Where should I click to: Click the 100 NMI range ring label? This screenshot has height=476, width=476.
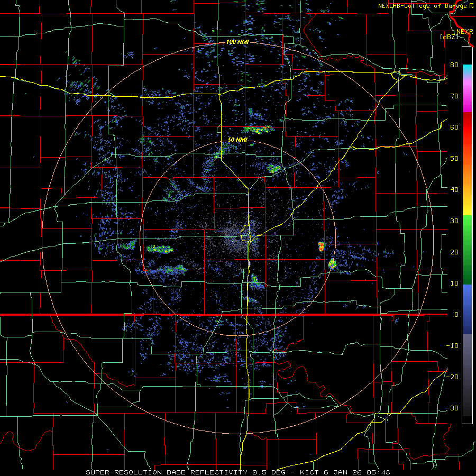[237, 42]
